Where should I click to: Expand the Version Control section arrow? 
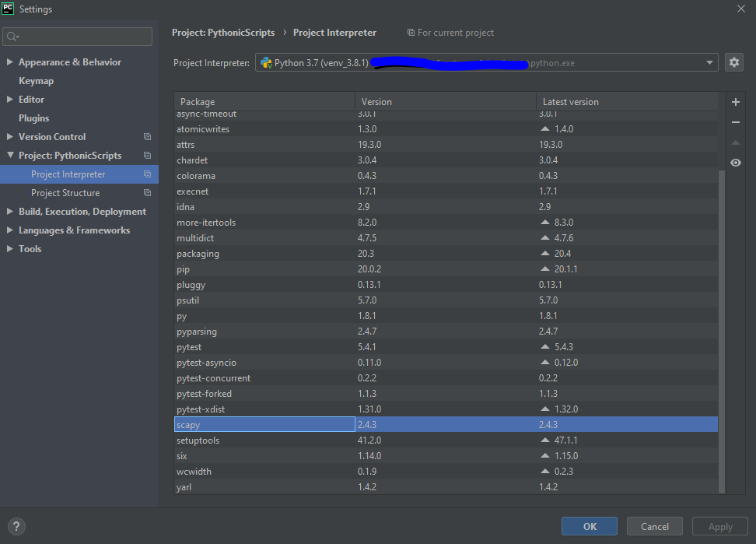click(x=9, y=136)
